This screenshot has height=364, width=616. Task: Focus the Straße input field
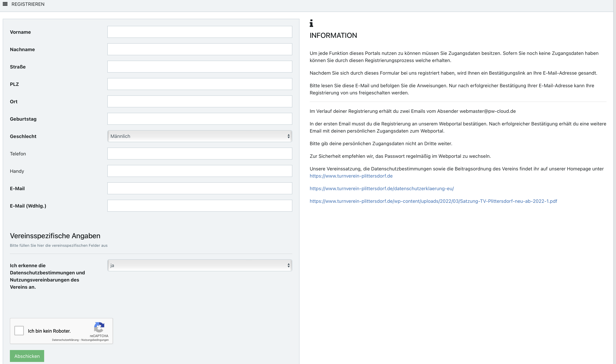(x=200, y=67)
